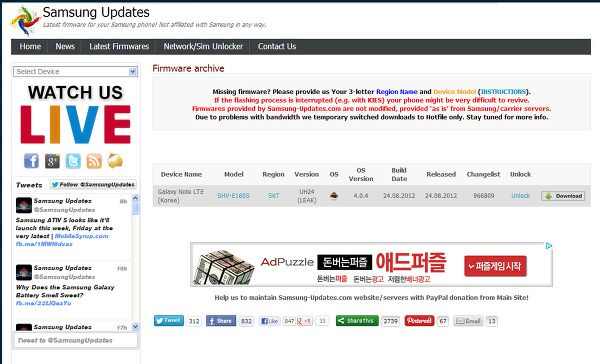Viewport: 600px width, 364px height.
Task: Click the Pinterest count 67
Action: (x=443, y=321)
